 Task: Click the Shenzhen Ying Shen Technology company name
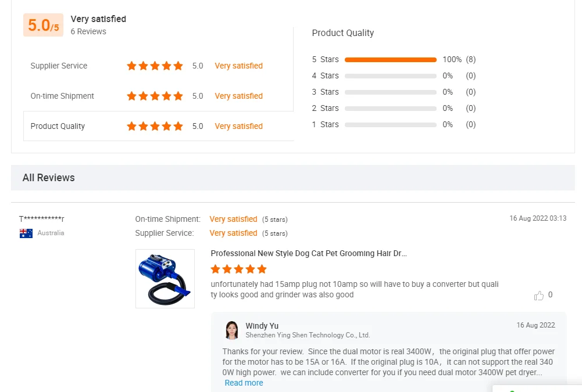tap(308, 336)
